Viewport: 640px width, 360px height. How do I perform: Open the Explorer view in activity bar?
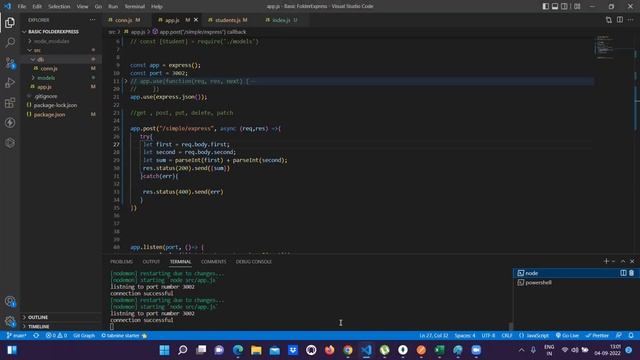tap(10, 23)
